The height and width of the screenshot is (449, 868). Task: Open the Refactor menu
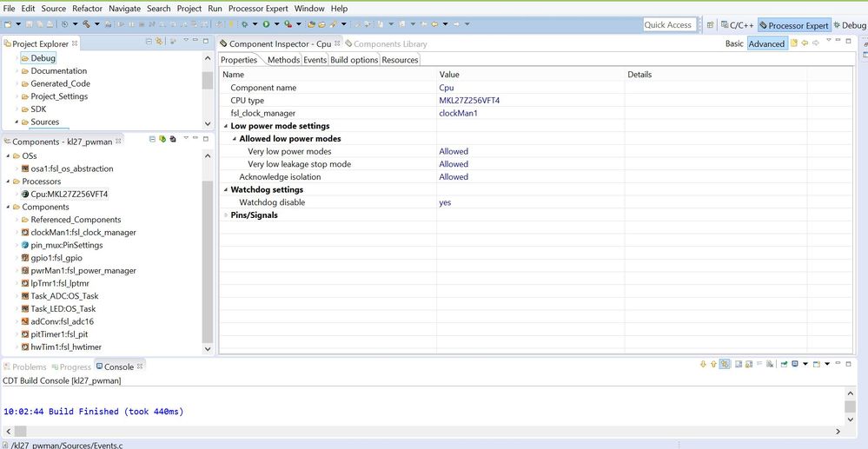pyautogui.click(x=87, y=9)
